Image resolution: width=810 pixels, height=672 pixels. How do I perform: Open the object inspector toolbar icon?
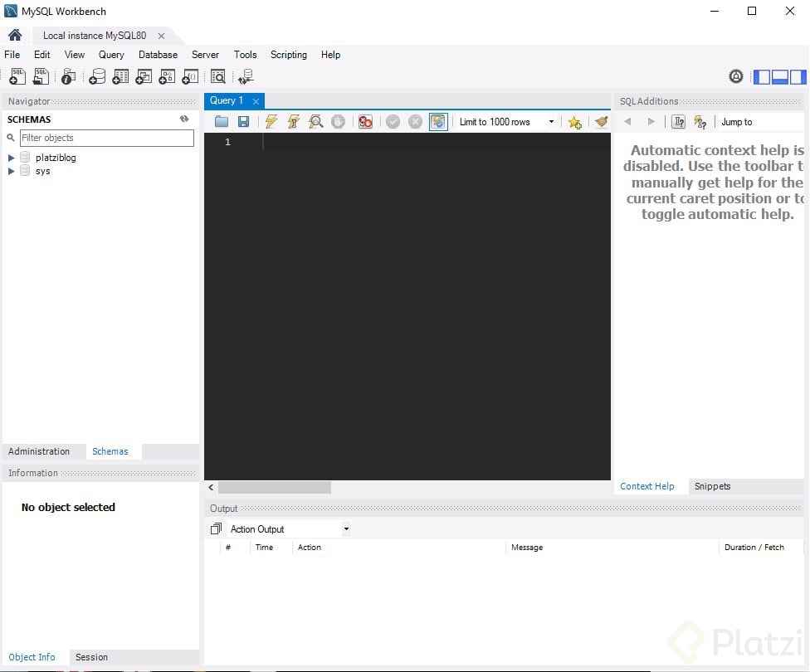(x=68, y=76)
